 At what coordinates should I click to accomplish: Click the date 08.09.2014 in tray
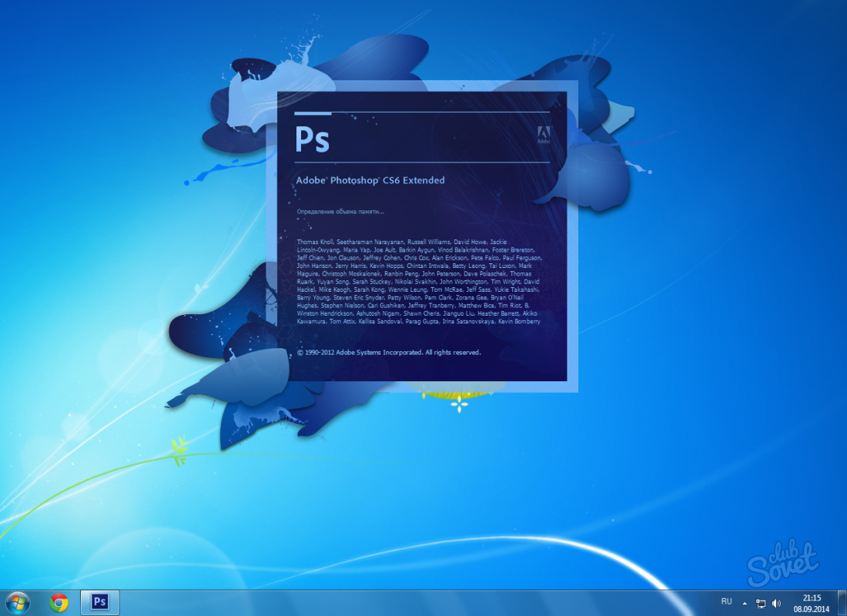(x=812, y=609)
